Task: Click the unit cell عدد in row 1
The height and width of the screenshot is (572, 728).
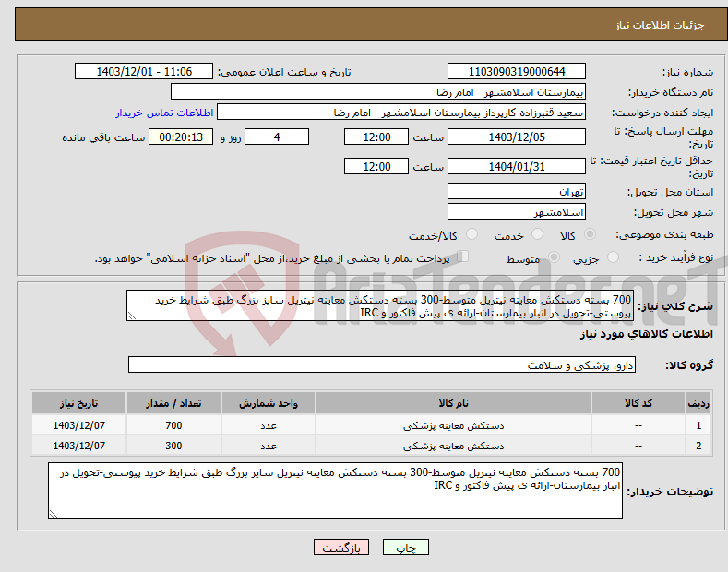Action: click(269, 425)
